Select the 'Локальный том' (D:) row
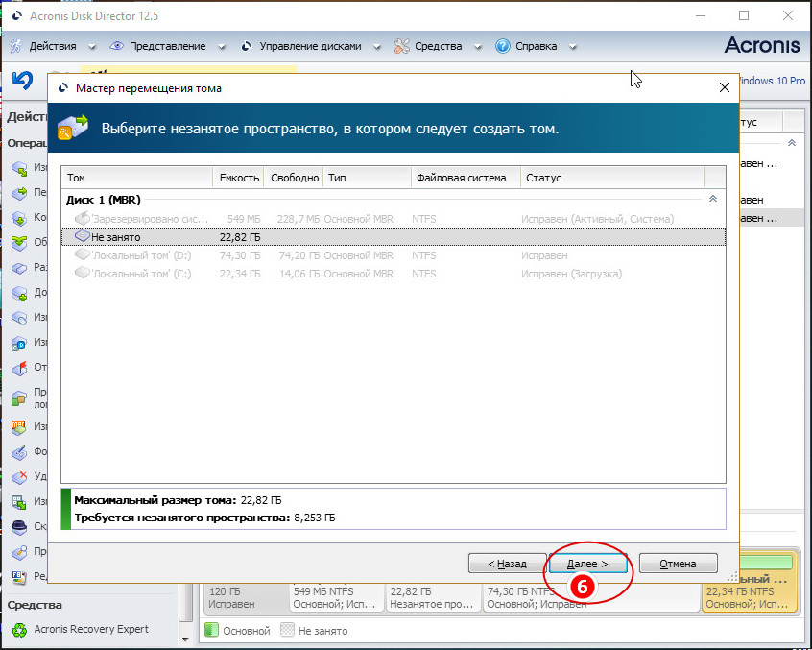812x650 pixels. [394, 255]
